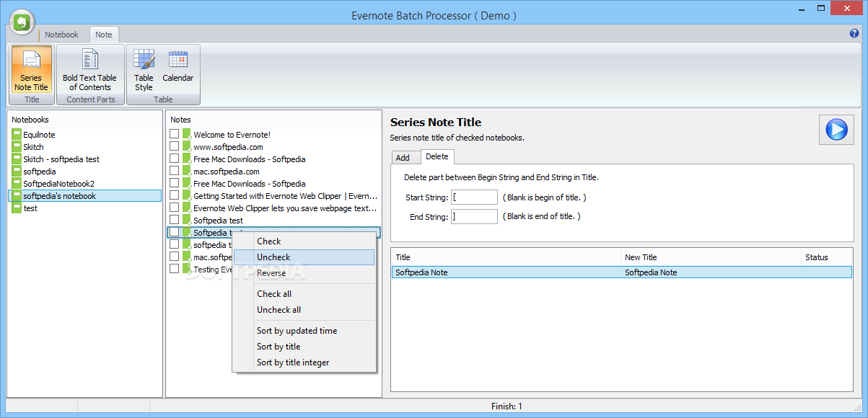The image size is (868, 418).
Task: Check the mac.softpedia.com note
Action: (174, 171)
